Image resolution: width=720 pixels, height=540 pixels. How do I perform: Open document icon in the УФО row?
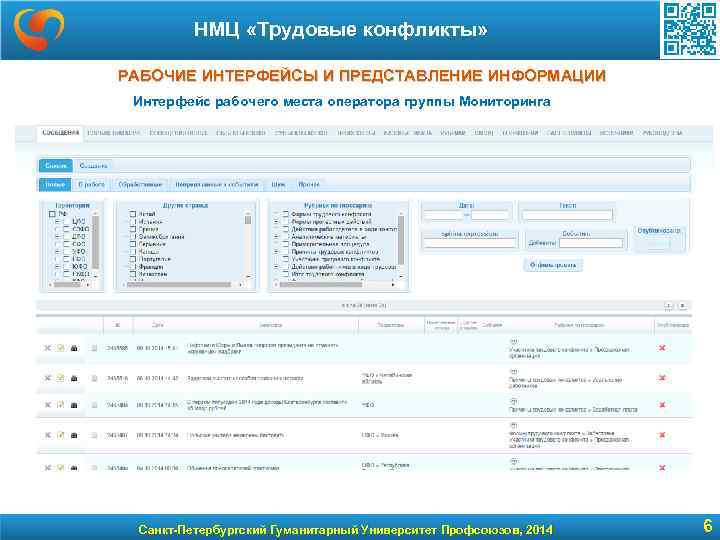tap(94, 405)
